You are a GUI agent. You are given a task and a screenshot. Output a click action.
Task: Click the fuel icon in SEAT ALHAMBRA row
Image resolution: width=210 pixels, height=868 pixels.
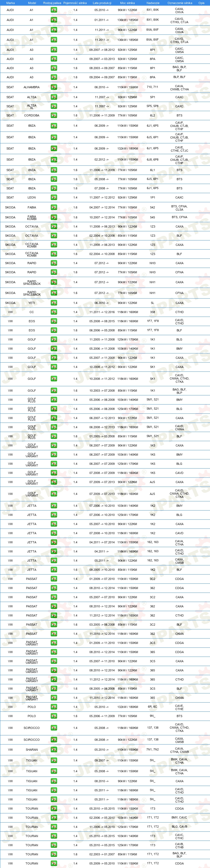54,87
